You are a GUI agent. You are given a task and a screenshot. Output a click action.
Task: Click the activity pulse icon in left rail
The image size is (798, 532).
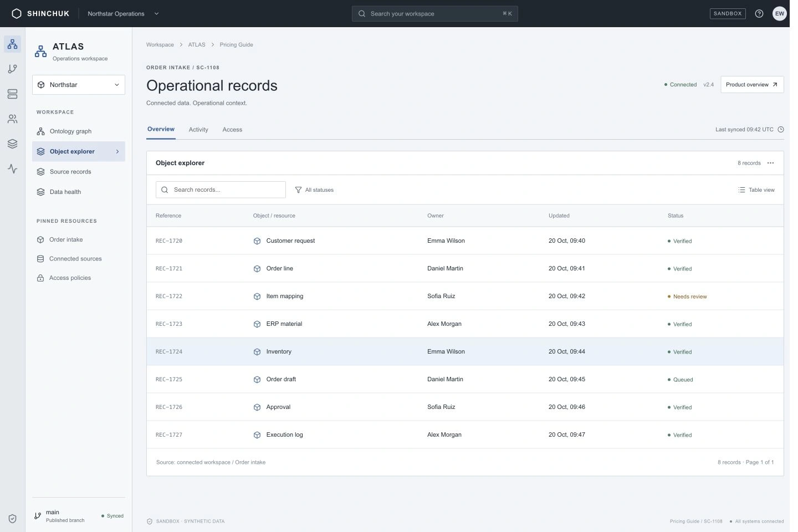coord(12,168)
